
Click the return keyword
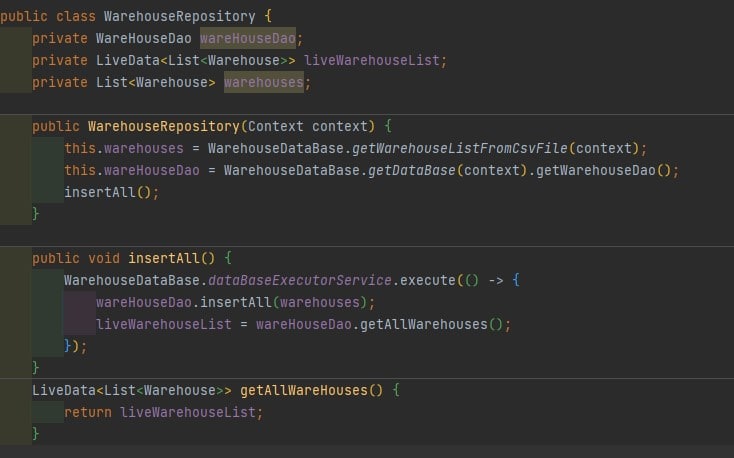click(x=88, y=413)
